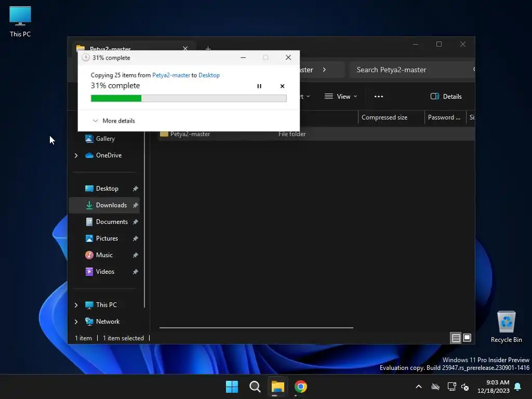Launch Google Chrome from taskbar

coord(301,387)
